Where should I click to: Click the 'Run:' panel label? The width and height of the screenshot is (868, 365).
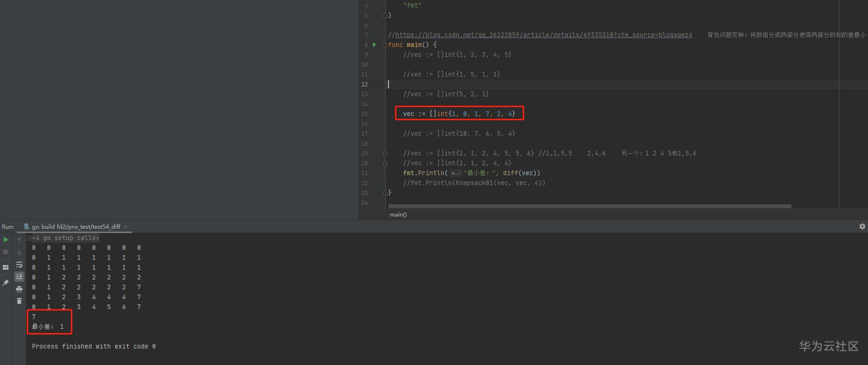(8, 226)
